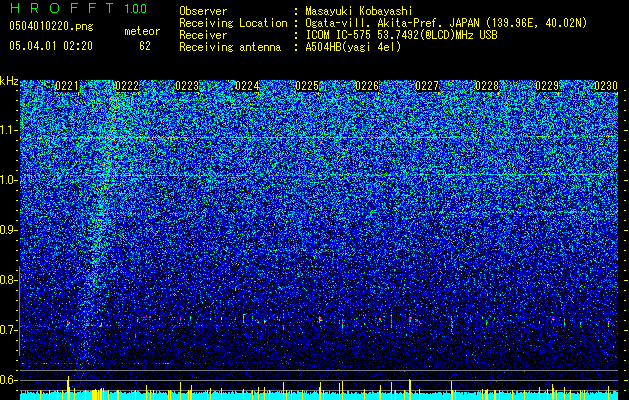Click the Receiving Location label
629x400 pixels.
coord(233,23)
